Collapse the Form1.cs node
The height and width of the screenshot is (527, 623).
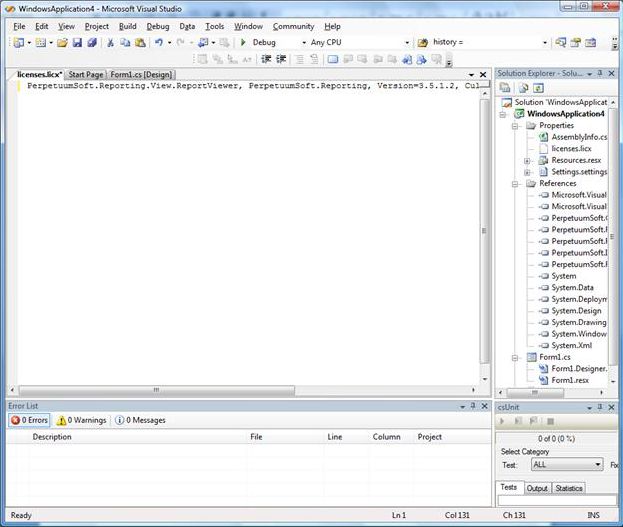[515, 357]
